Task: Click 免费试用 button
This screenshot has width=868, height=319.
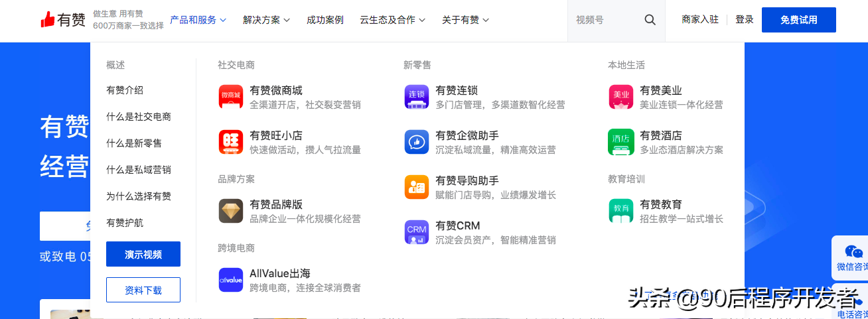Action: [799, 20]
